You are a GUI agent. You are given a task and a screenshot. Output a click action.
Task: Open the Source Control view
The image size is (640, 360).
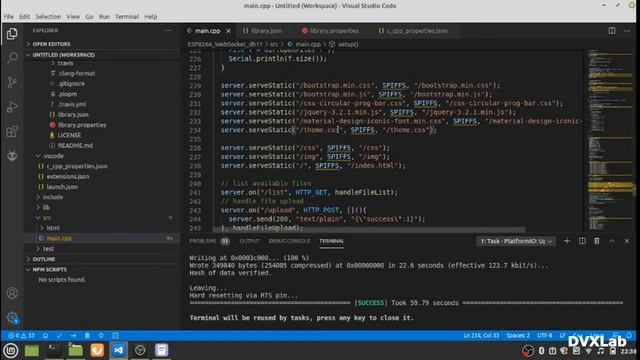pyautogui.click(x=12, y=82)
